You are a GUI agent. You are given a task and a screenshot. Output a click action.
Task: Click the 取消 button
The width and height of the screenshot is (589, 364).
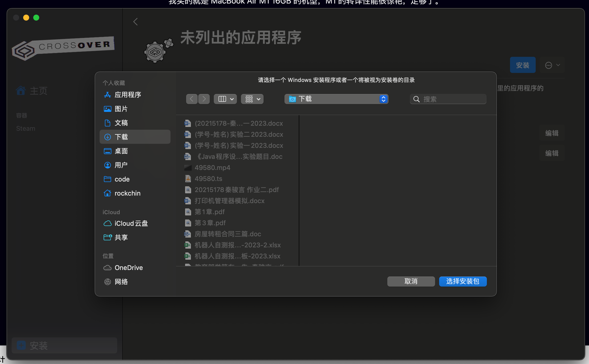(x=411, y=281)
